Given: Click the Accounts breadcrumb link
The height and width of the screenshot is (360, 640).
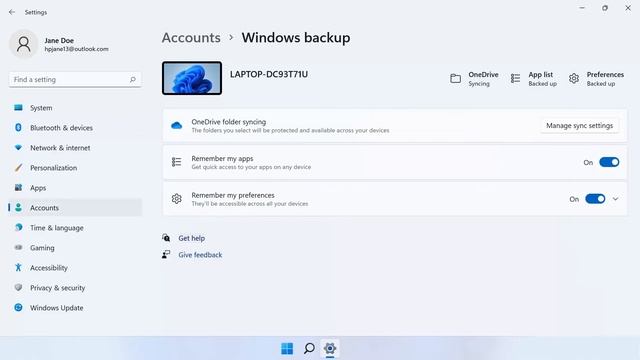Looking at the screenshot, I should click(191, 38).
